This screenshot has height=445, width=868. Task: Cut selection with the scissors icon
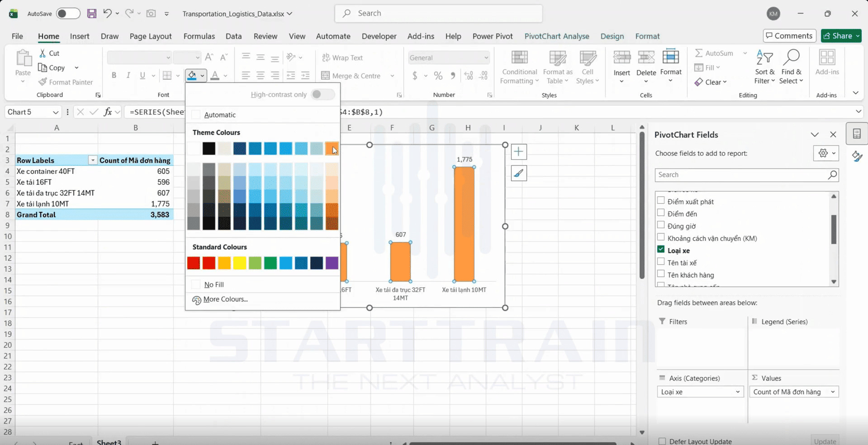click(x=43, y=53)
